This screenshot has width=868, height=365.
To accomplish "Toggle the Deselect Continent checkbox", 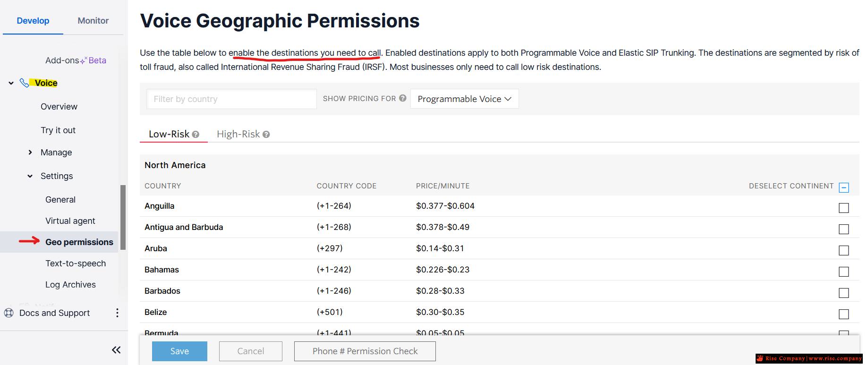I will 844,187.
